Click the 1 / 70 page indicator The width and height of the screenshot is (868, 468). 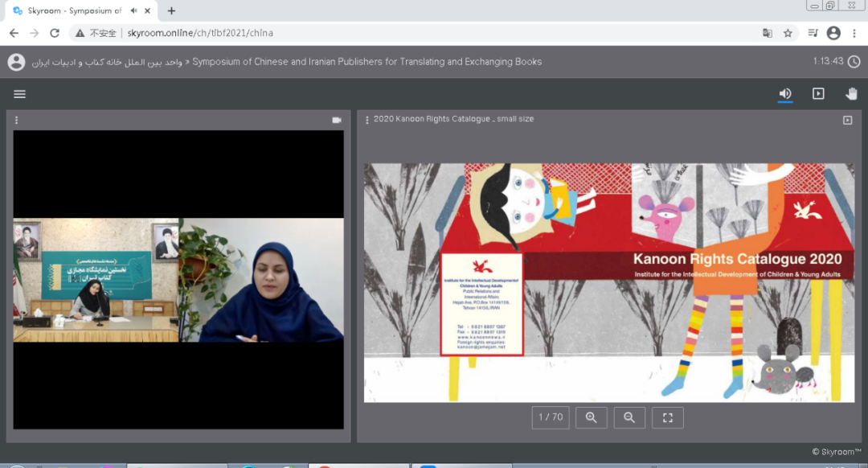(x=551, y=417)
